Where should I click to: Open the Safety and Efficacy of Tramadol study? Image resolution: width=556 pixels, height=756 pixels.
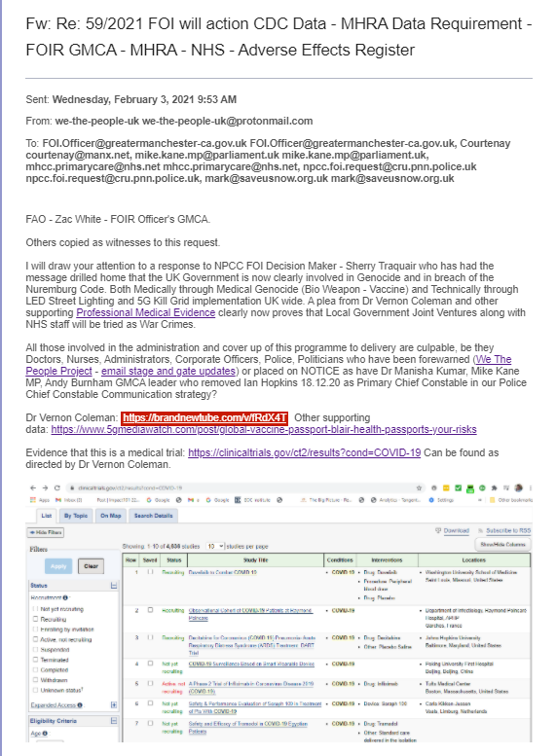coord(247,727)
